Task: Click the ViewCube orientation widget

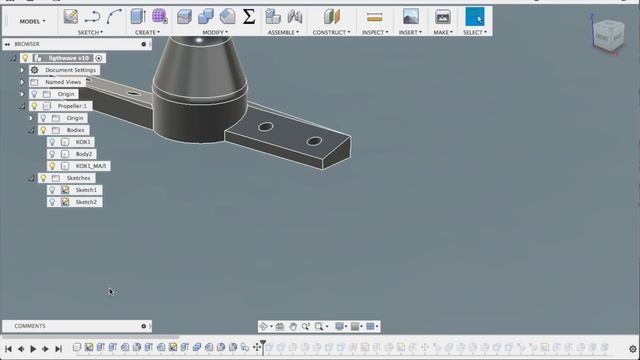Action: (609, 36)
